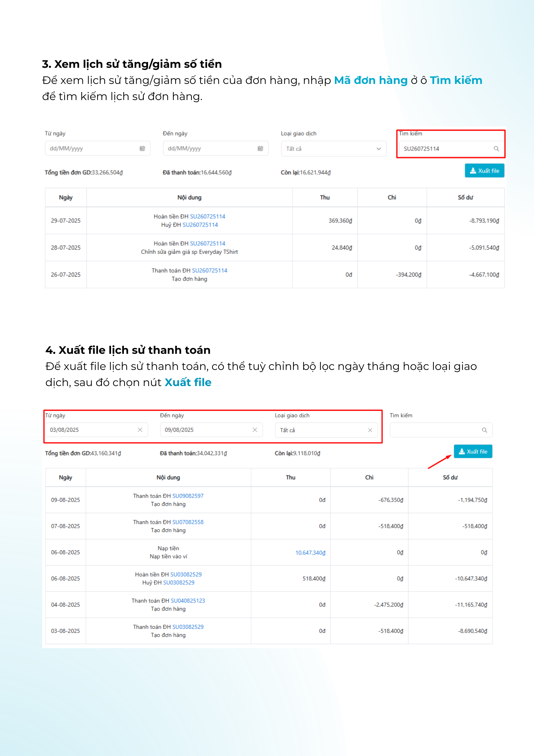
Task: Open order link SU09082597
Action: tap(188, 496)
